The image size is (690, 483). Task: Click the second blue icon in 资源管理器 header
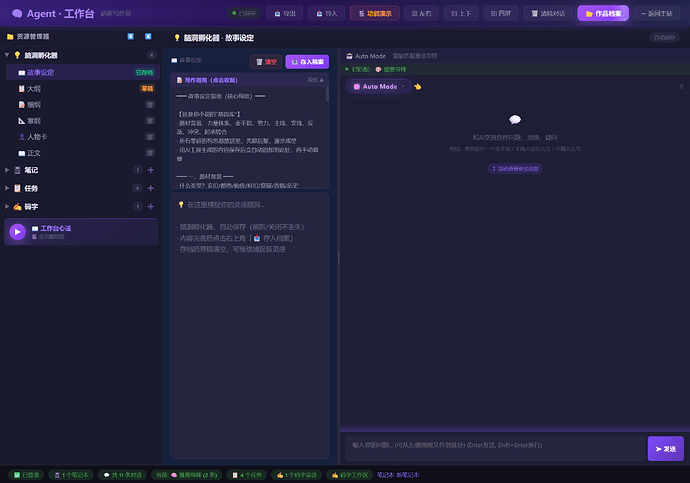[148, 37]
